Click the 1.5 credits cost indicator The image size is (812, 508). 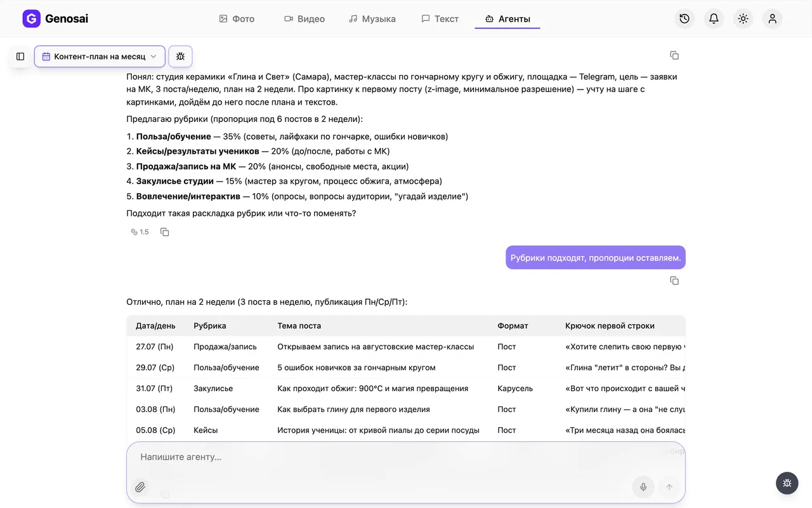coord(140,232)
